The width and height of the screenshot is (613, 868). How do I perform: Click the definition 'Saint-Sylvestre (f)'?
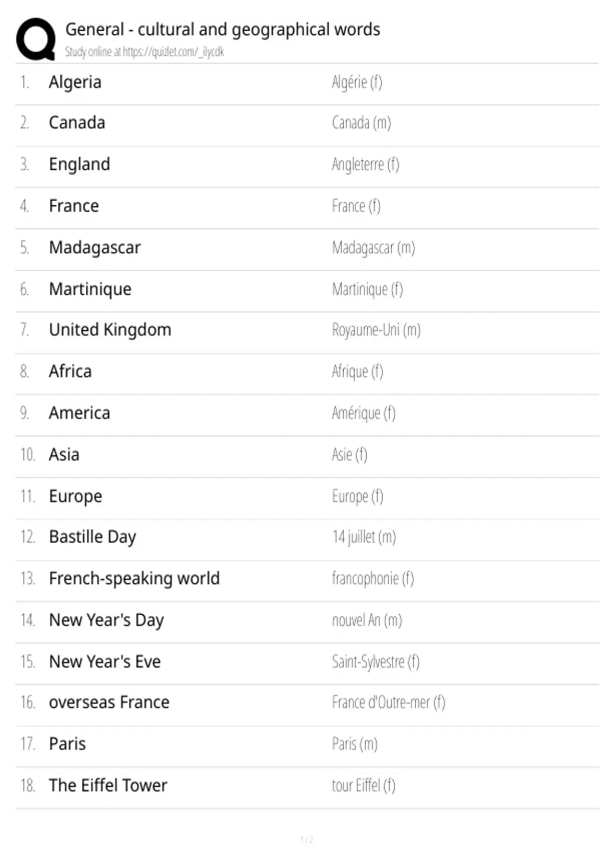[x=375, y=662]
